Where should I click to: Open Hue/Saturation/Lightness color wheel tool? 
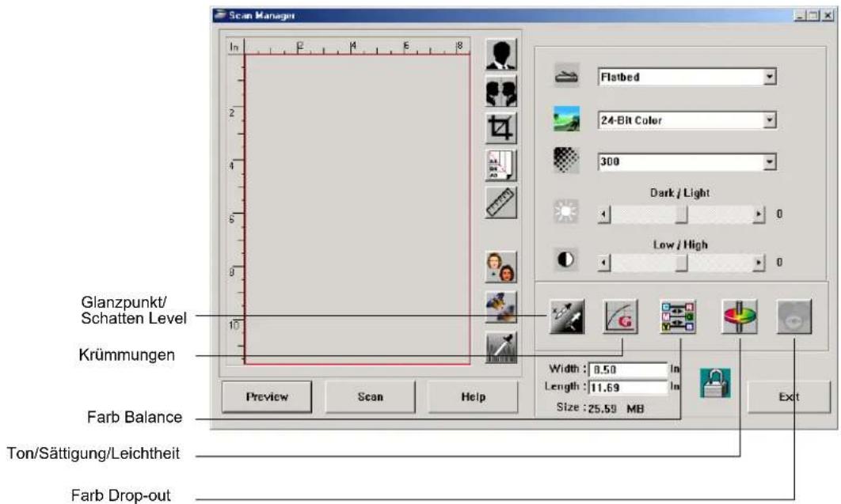point(740,316)
